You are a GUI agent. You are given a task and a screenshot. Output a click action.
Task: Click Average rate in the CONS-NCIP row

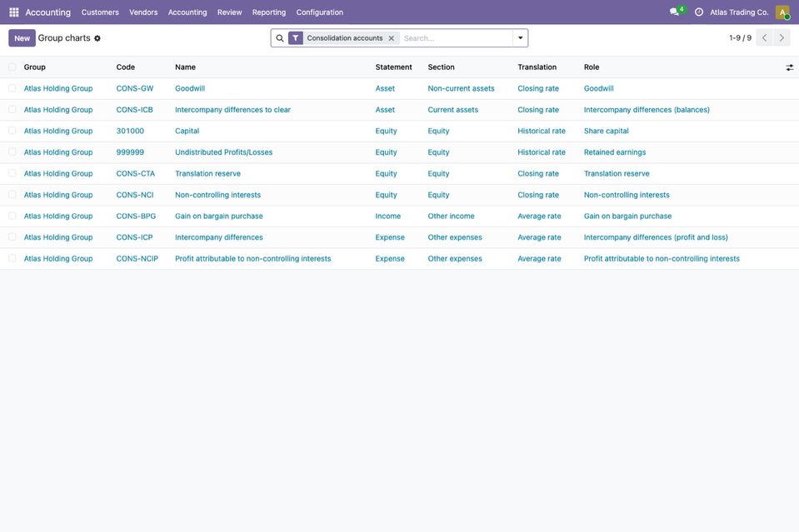tap(539, 259)
